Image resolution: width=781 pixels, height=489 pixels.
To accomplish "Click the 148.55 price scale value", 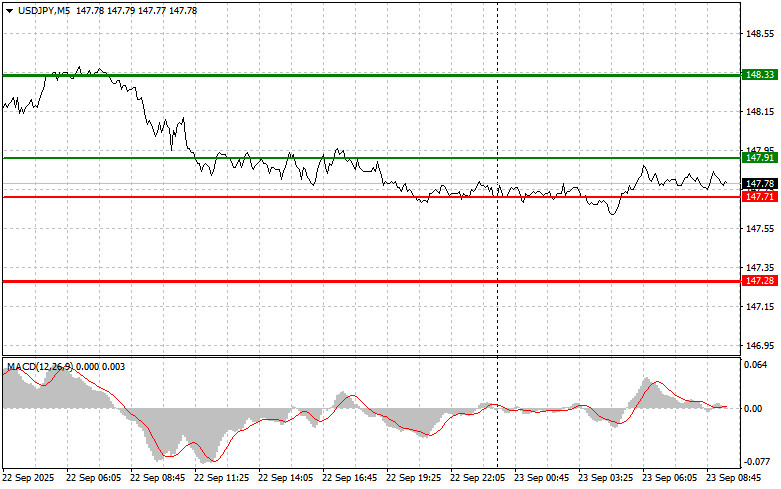I will 760,33.
